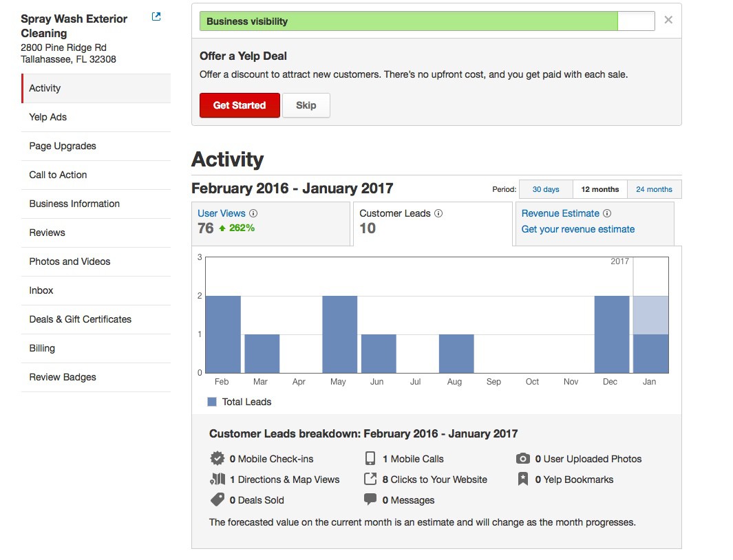Click the Revenue Estimate info icon
The image size is (733, 560).
pos(607,213)
